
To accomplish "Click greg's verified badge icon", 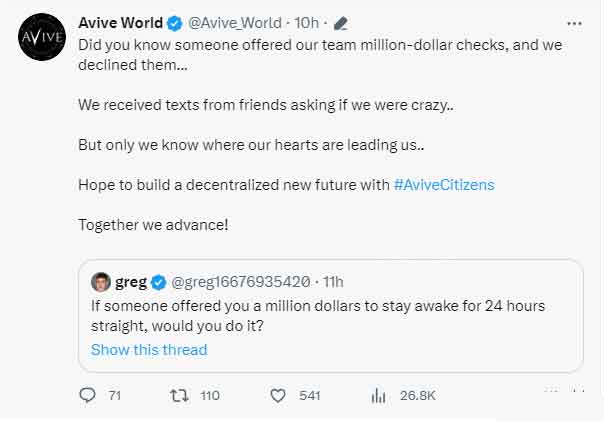I will [x=161, y=282].
